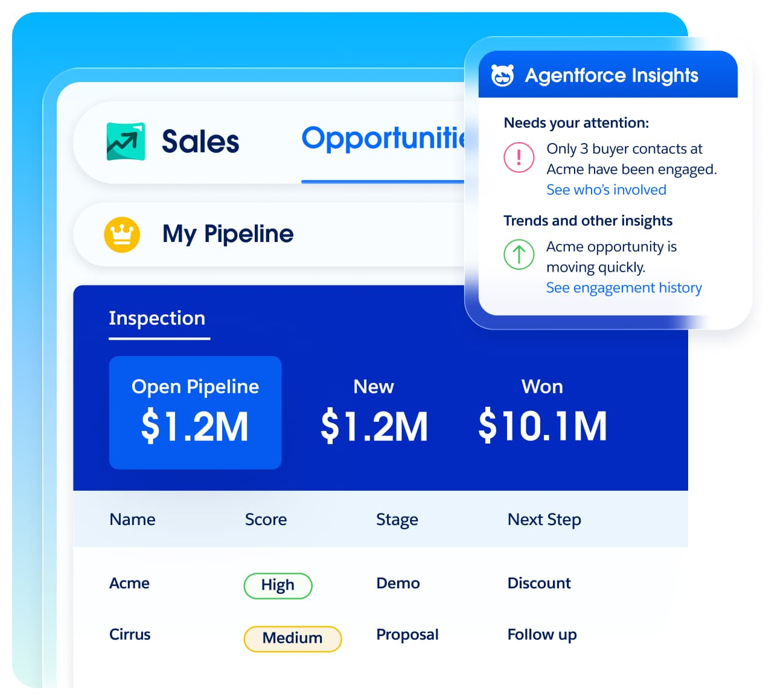
Task: Click the Next Step column header
Action: 544,520
